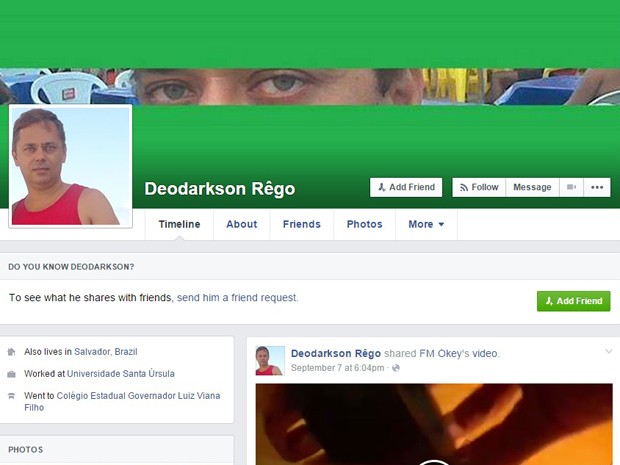Click the green Add Friend button
Image resolution: width=620 pixels, height=465 pixels.
[x=573, y=301]
